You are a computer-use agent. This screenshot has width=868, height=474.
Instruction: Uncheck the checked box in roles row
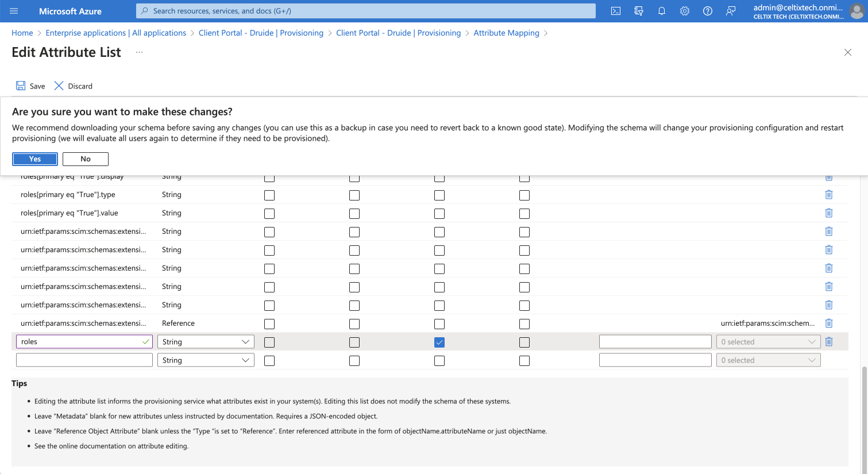[x=439, y=342]
